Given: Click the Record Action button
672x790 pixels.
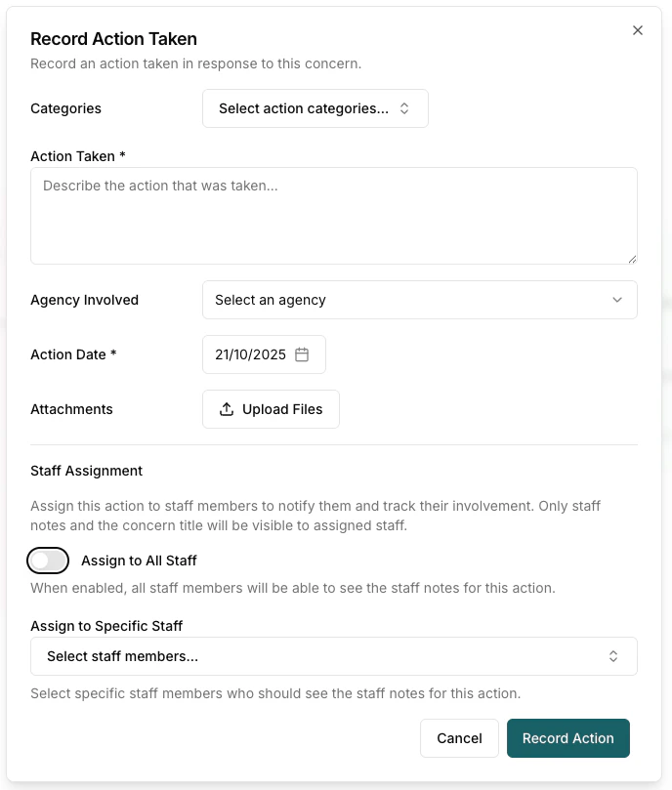Looking at the screenshot, I should pyautogui.click(x=568, y=738).
